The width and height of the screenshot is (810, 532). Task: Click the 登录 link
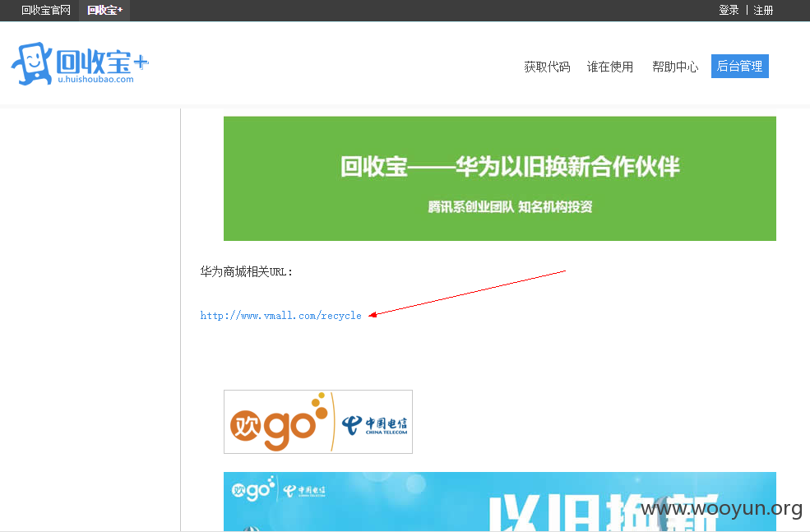[x=729, y=11]
